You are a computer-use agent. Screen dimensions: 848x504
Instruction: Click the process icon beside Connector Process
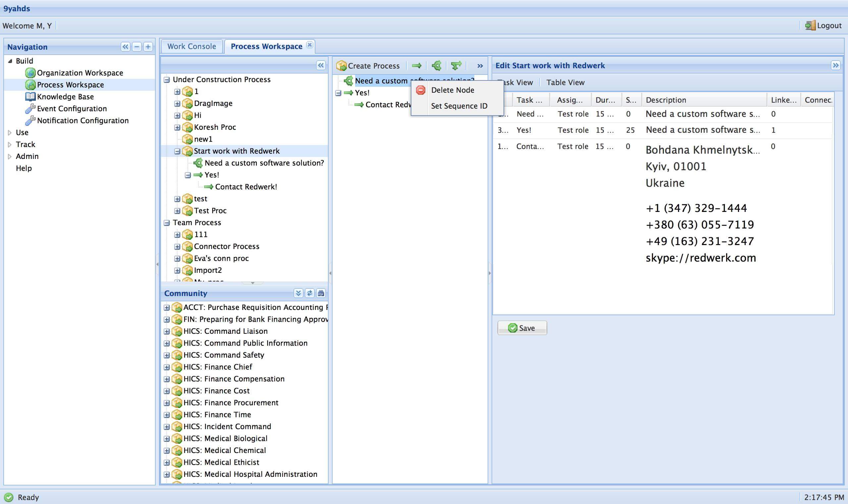[x=187, y=246]
